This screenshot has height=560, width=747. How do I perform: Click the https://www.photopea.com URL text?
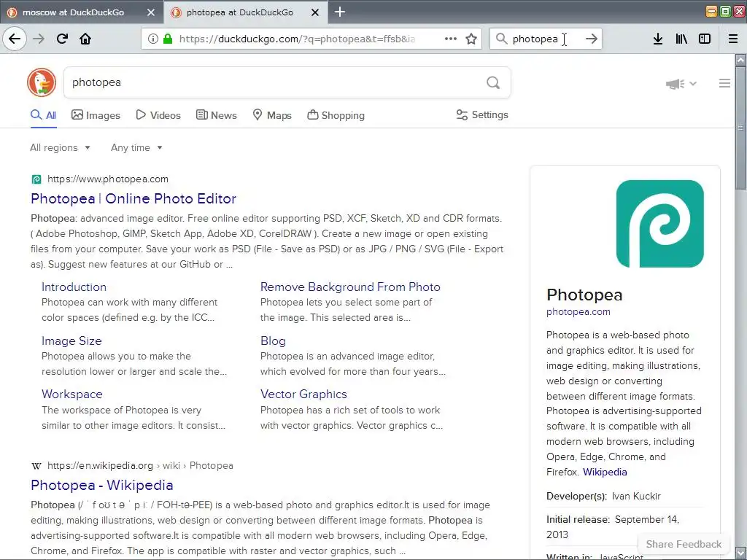coord(108,179)
